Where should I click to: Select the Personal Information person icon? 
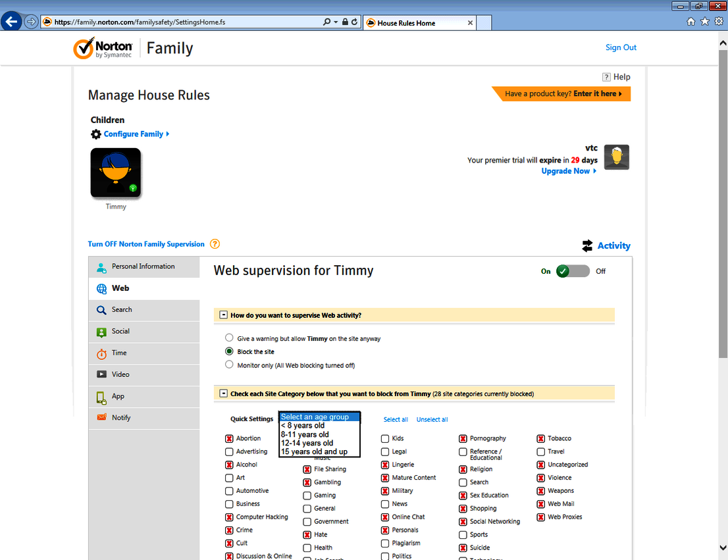tap(100, 267)
